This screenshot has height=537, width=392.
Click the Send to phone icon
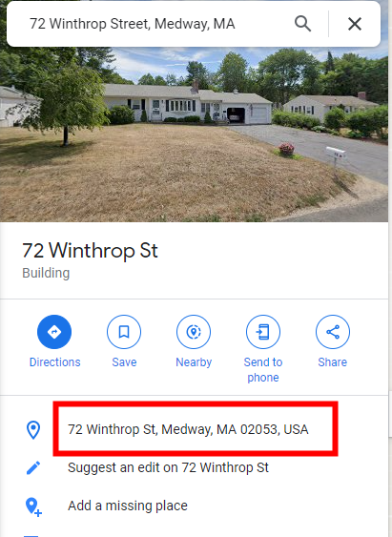click(263, 332)
